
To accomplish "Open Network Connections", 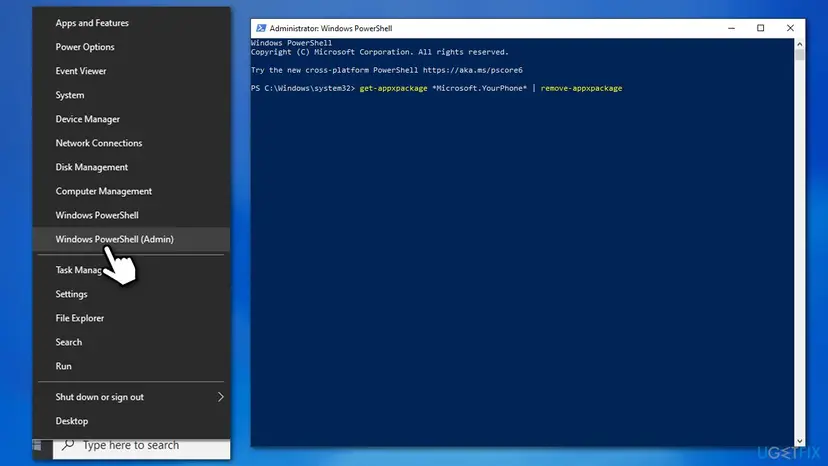I will point(131,143).
